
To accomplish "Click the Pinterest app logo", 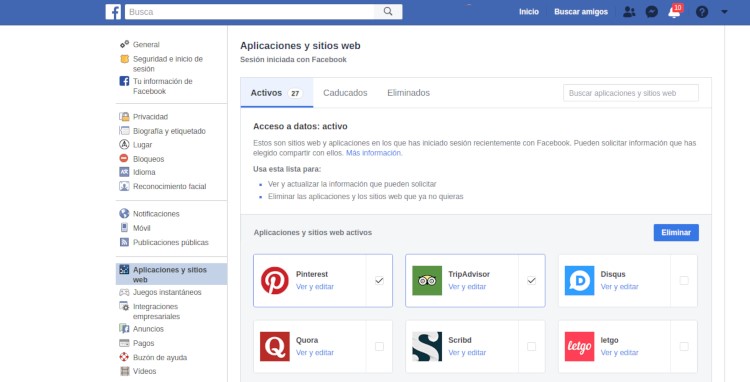I will [x=275, y=280].
